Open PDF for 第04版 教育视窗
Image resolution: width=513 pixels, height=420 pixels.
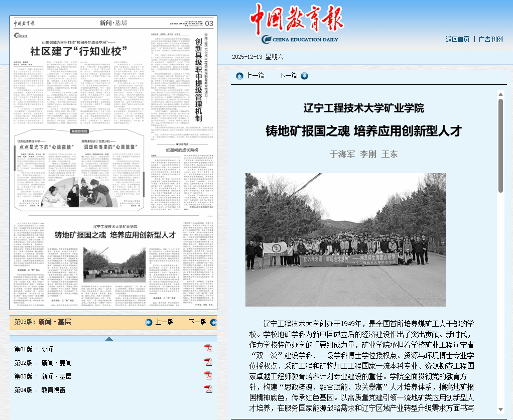click(208, 389)
